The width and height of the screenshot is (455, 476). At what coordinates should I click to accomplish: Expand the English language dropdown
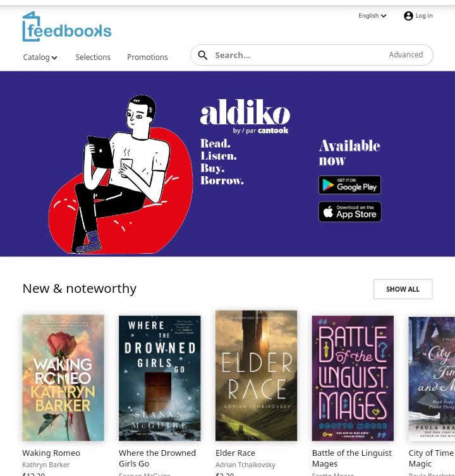(372, 16)
